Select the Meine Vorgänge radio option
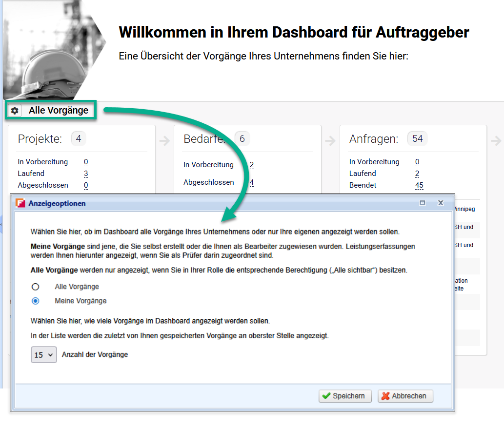Screen dimensions: 504x427 (x=35, y=301)
